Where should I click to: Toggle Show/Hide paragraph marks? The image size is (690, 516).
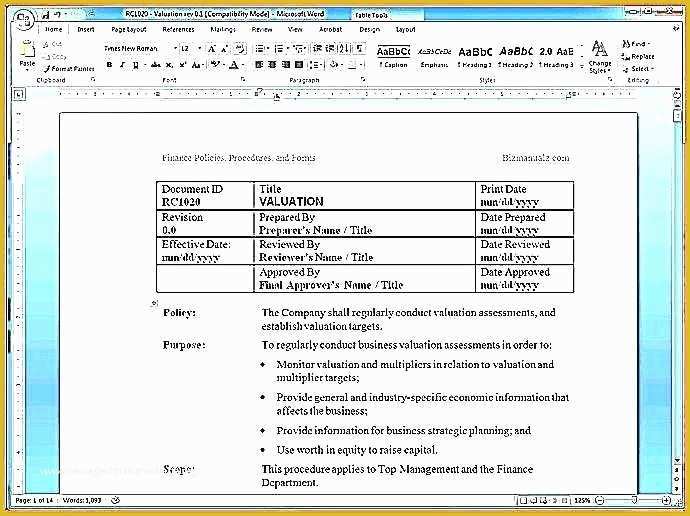point(360,48)
